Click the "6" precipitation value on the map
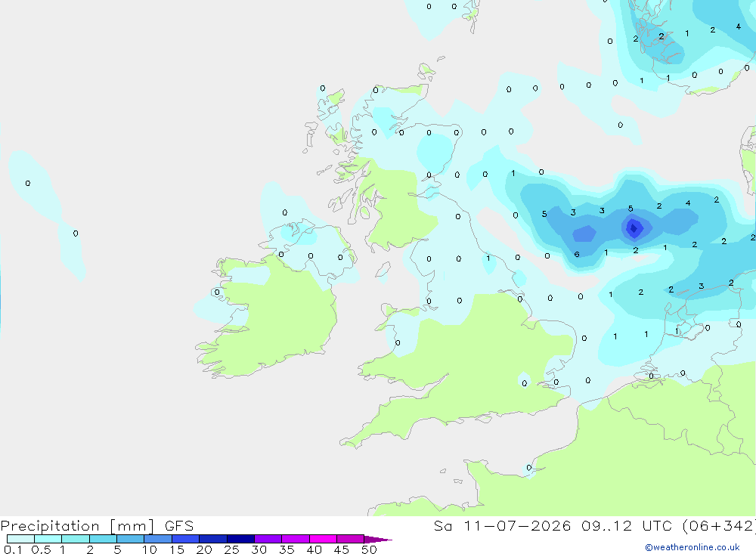756x554 pixels. [577, 254]
